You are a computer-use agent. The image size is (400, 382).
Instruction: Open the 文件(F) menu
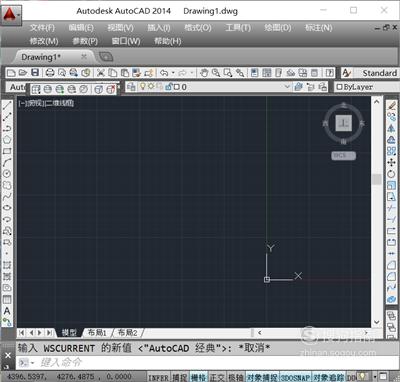(x=42, y=28)
